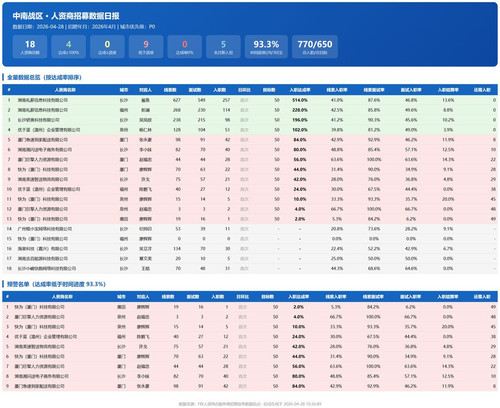
Task: Click the 入职达成率 header in overview table
Action: click(300, 90)
